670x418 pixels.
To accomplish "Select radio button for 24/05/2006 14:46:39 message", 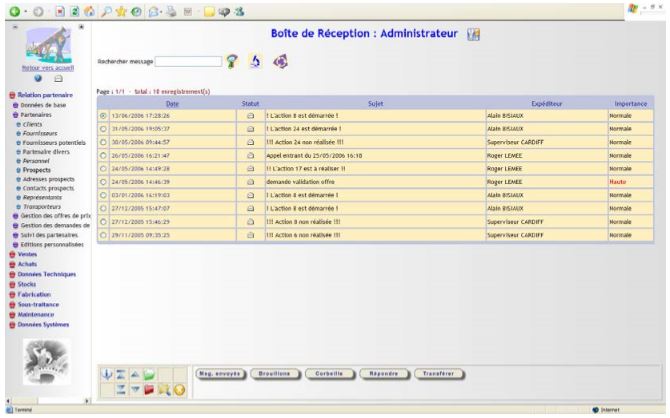I will click(104, 184).
